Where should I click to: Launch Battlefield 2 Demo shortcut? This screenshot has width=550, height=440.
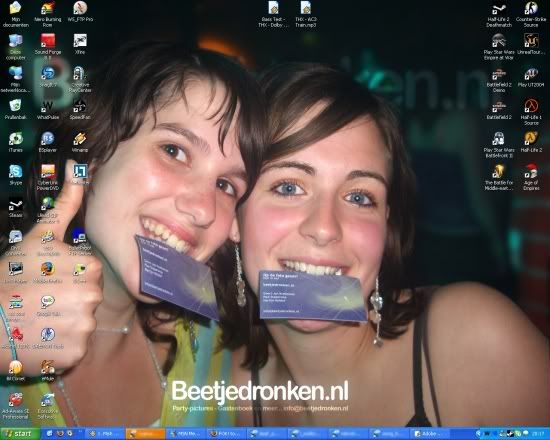pos(499,80)
